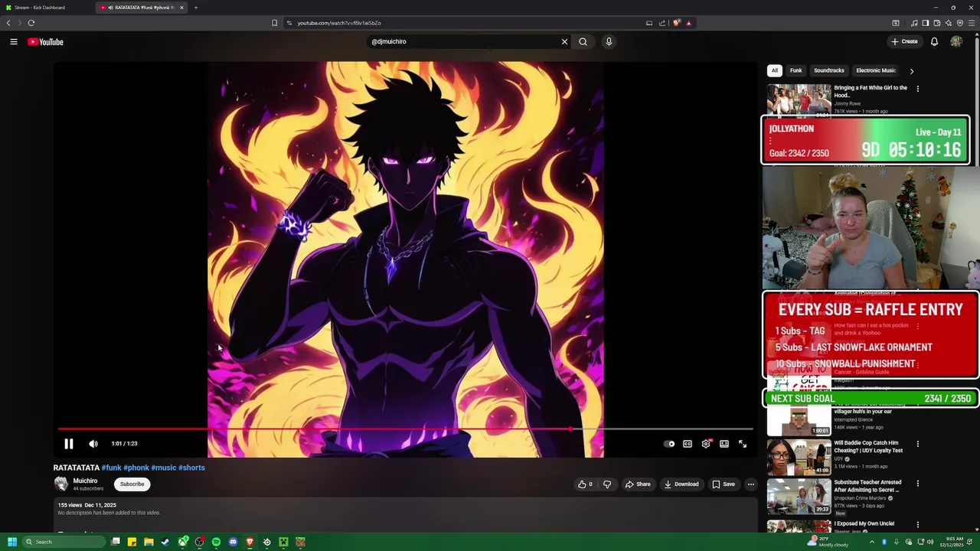Image resolution: width=980 pixels, height=551 pixels.
Task: Reload the page
Action: [31, 23]
